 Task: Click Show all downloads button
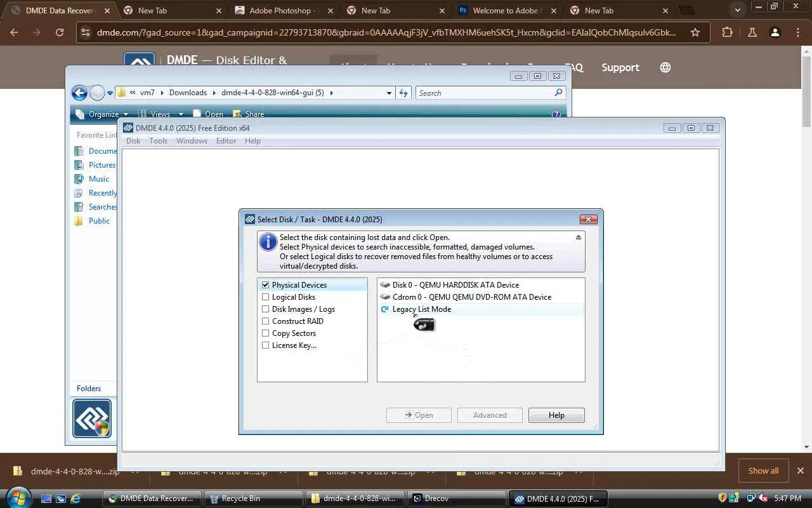pyautogui.click(x=763, y=471)
